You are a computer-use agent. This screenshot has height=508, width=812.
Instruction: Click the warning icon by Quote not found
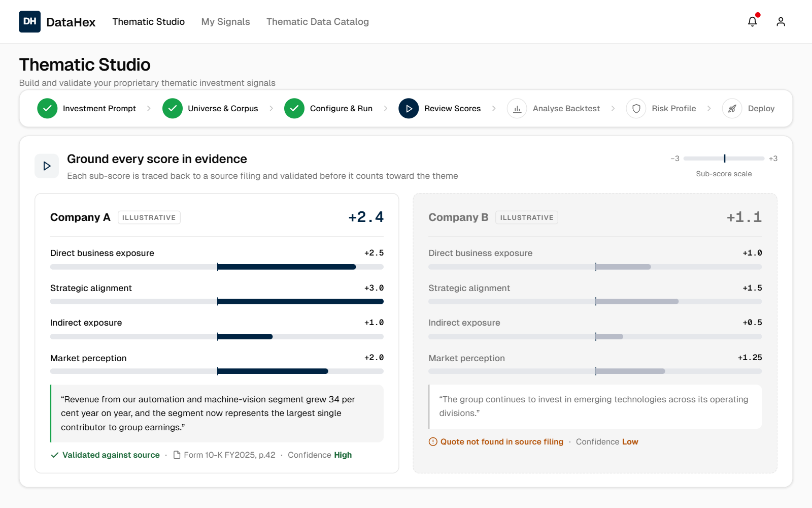tap(433, 441)
